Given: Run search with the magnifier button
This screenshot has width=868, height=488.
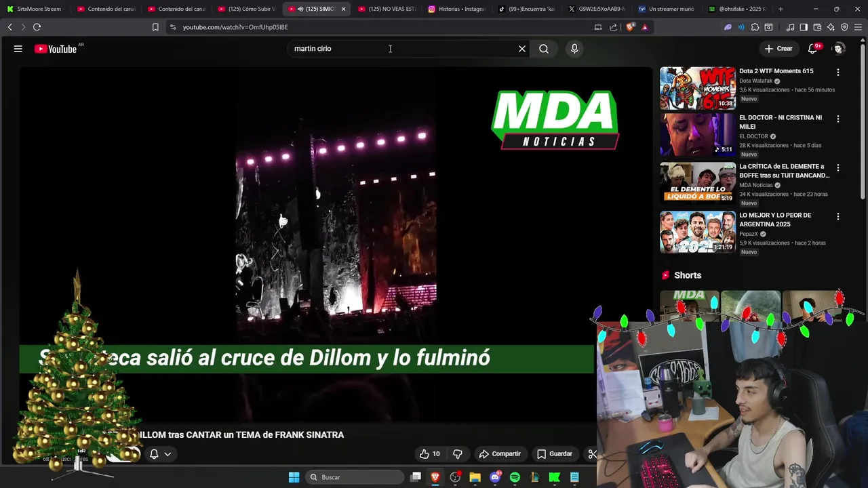Looking at the screenshot, I should 544,49.
